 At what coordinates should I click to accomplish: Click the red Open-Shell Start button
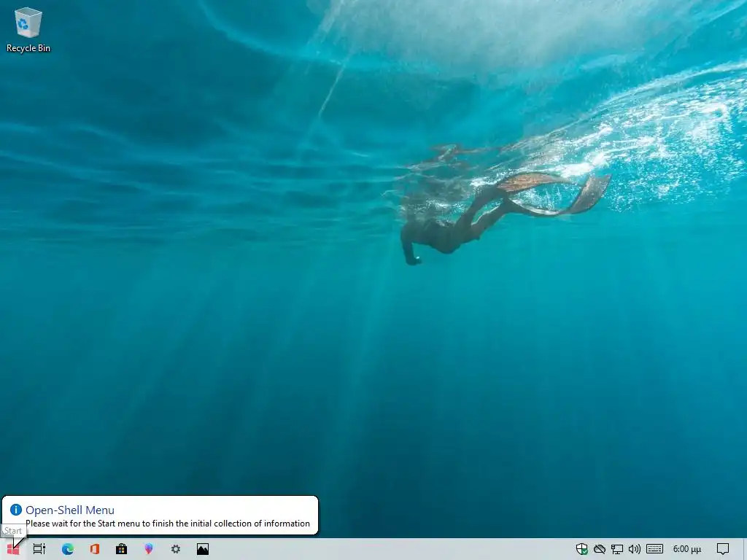(x=13, y=550)
